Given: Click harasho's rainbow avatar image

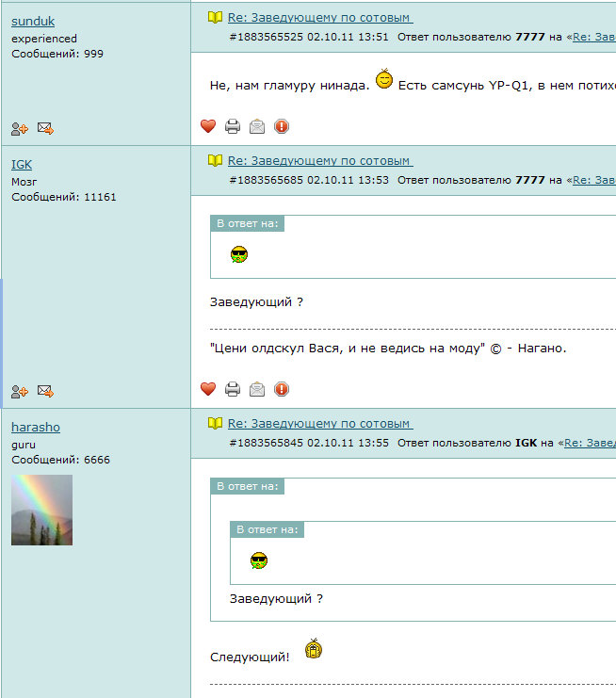Looking at the screenshot, I should click(41, 510).
